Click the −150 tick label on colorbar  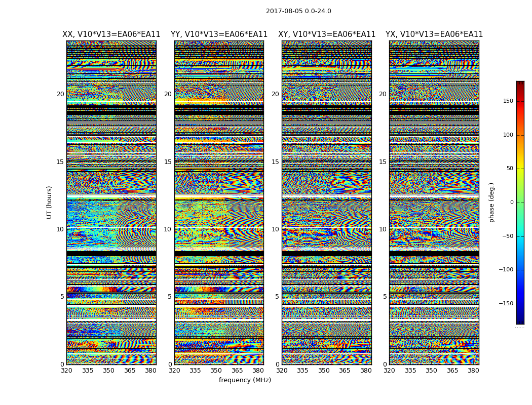(506, 303)
